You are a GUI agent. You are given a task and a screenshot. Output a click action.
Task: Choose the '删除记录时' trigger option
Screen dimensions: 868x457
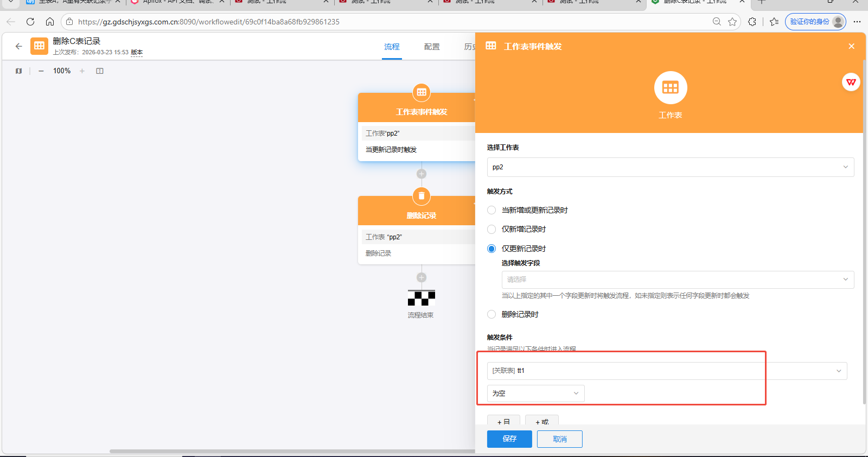(492, 314)
